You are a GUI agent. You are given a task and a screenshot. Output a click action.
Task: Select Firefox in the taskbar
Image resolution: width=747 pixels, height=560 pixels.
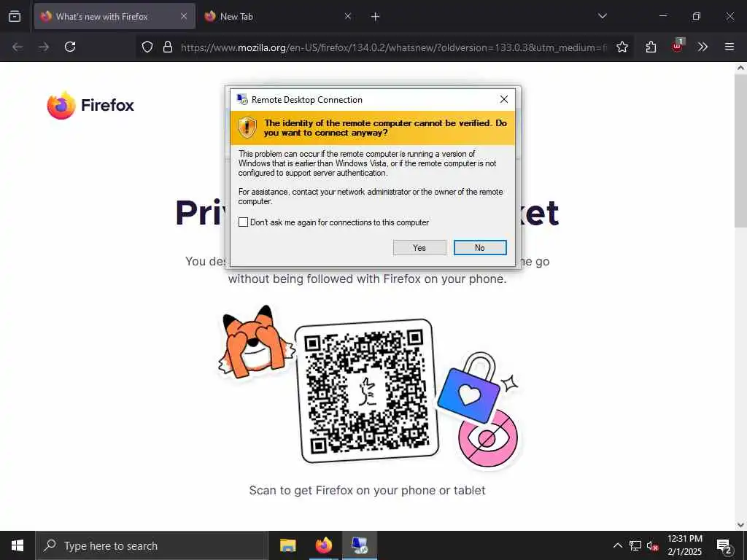[323, 545]
